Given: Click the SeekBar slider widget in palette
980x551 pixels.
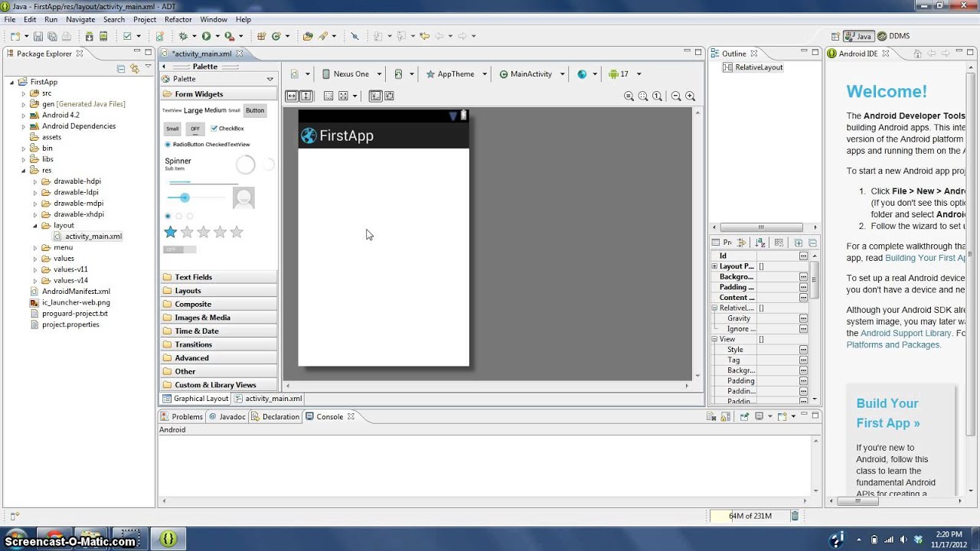Looking at the screenshot, I should 196,197.
